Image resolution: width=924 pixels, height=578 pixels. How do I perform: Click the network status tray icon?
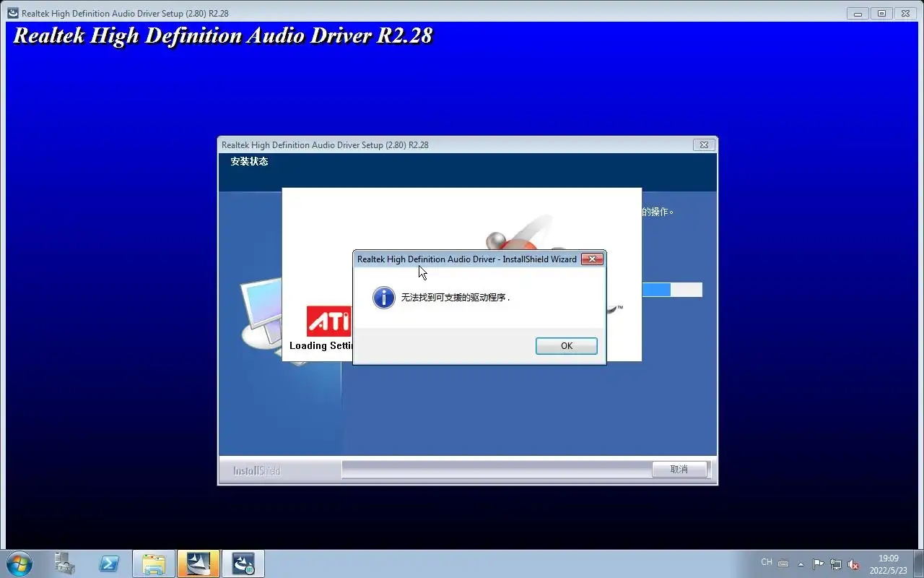[836, 564]
